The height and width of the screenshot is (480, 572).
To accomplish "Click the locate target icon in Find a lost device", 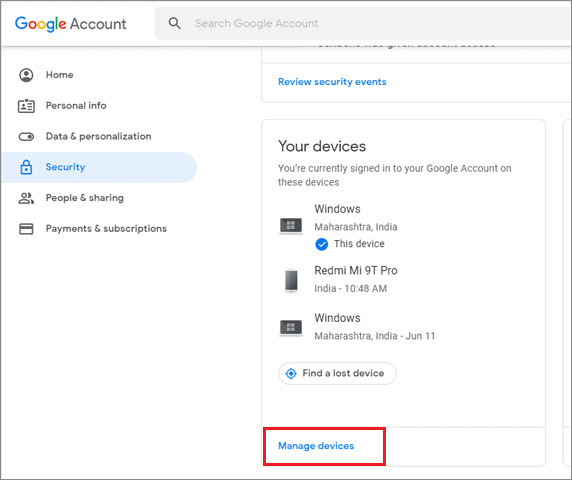I will (291, 373).
